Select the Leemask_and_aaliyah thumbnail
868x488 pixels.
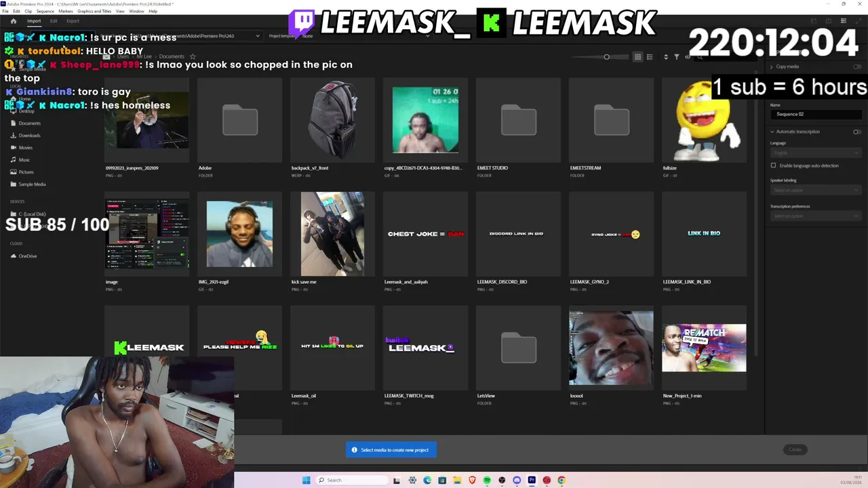pos(425,234)
